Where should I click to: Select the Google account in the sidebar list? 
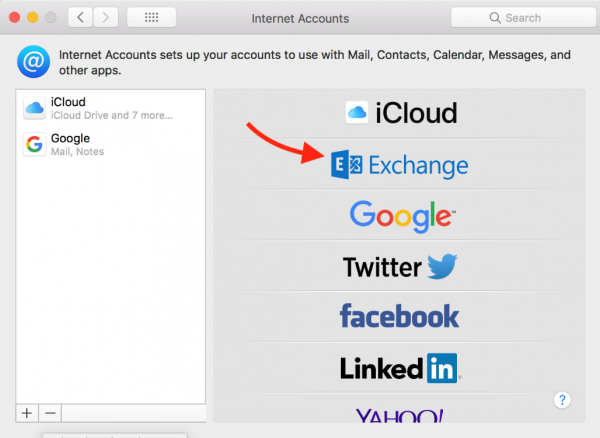tap(111, 145)
